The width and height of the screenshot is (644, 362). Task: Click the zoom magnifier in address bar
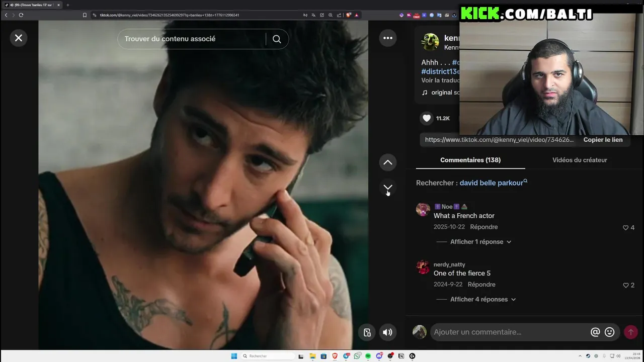pyautogui.click(x=331, y=15)
